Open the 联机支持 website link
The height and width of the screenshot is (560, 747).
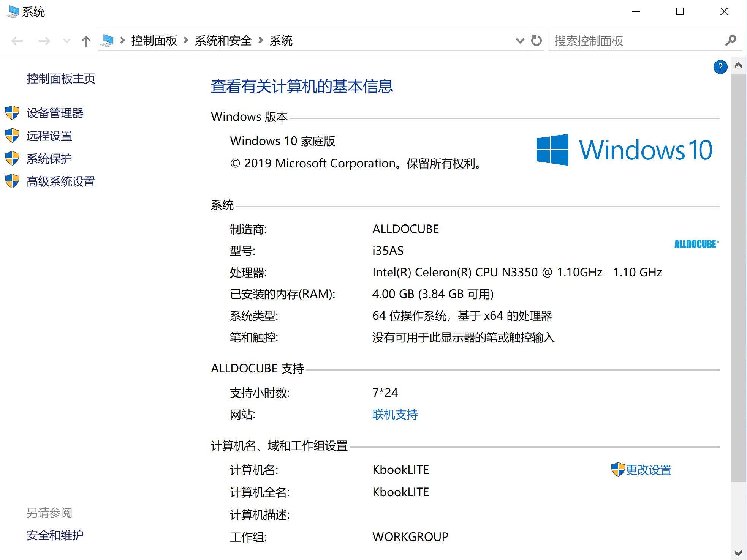point(395,414)
